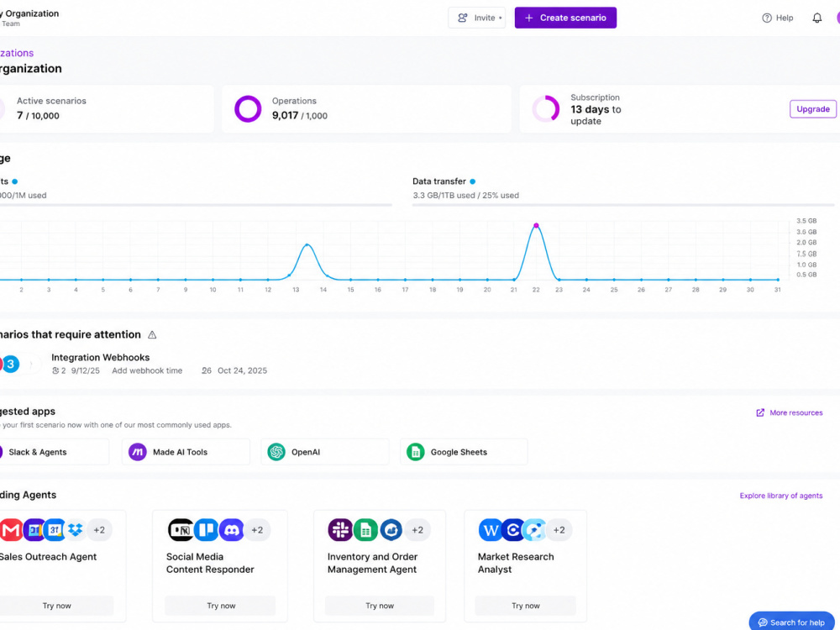Click the Trello icon in Social Media Responder
This screenshot has height=630, width=840.
[206, 530]
